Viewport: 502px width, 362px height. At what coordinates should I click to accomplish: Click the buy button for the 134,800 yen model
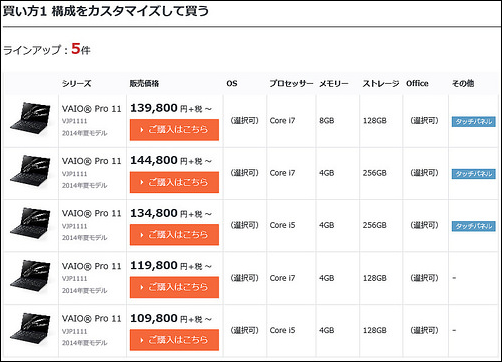pos(174,235)
